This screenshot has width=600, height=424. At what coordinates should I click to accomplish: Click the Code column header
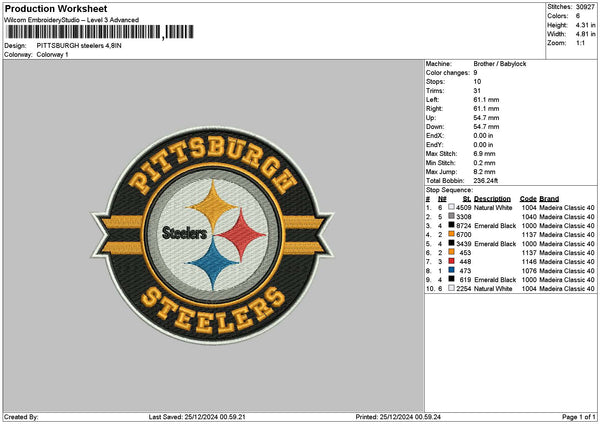click(528, 199)
